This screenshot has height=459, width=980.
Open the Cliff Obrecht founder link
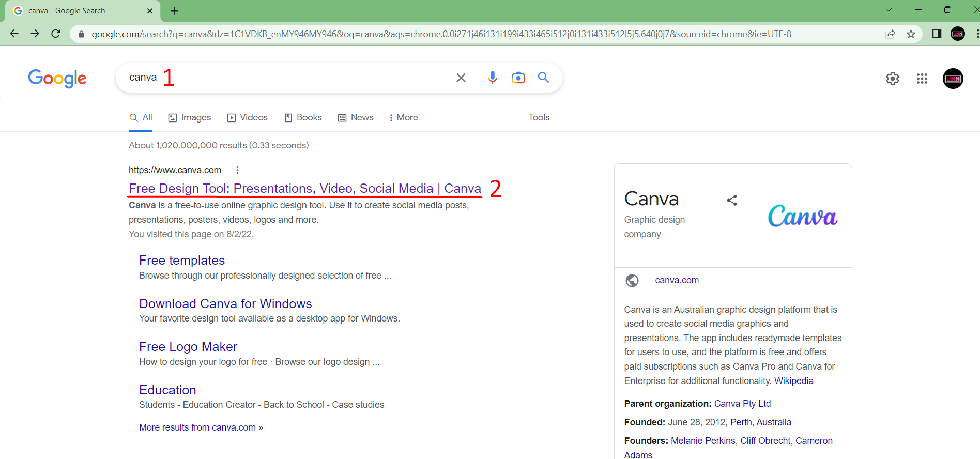765,441
